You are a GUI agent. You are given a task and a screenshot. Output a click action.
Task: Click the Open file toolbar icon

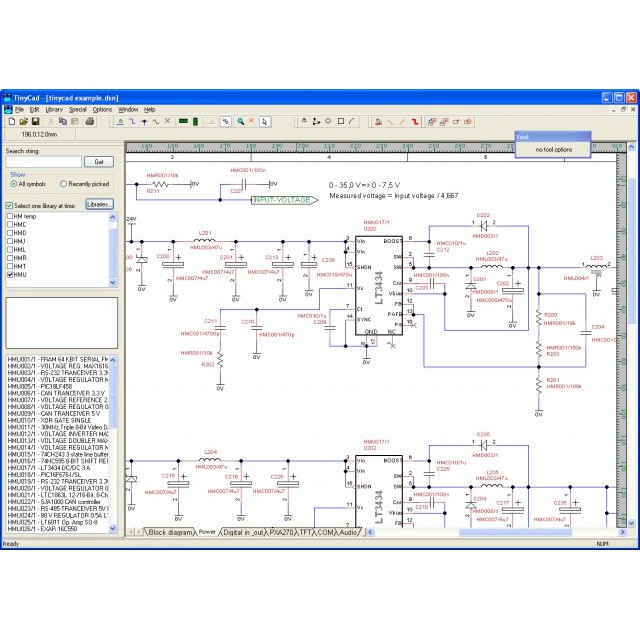23,122
